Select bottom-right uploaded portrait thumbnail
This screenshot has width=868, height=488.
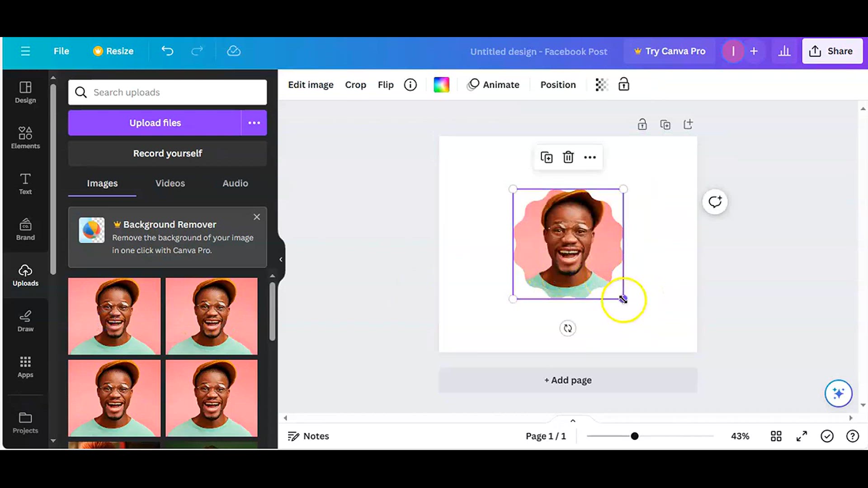pos(212,398)
